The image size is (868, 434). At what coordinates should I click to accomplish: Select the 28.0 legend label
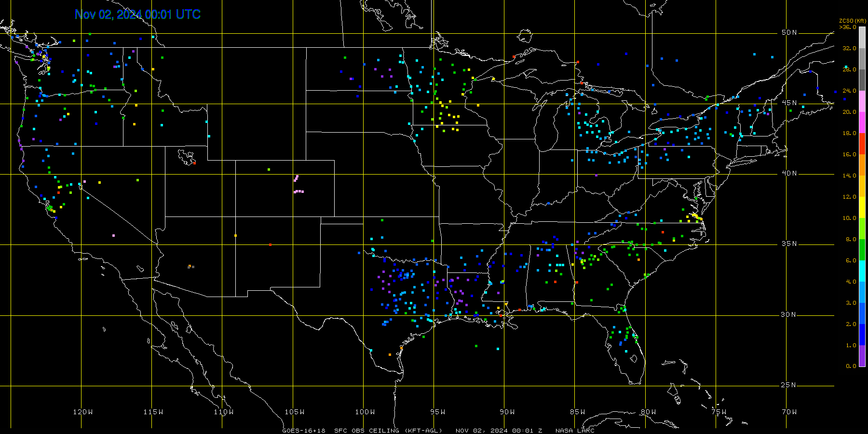(x=849, y=69)
